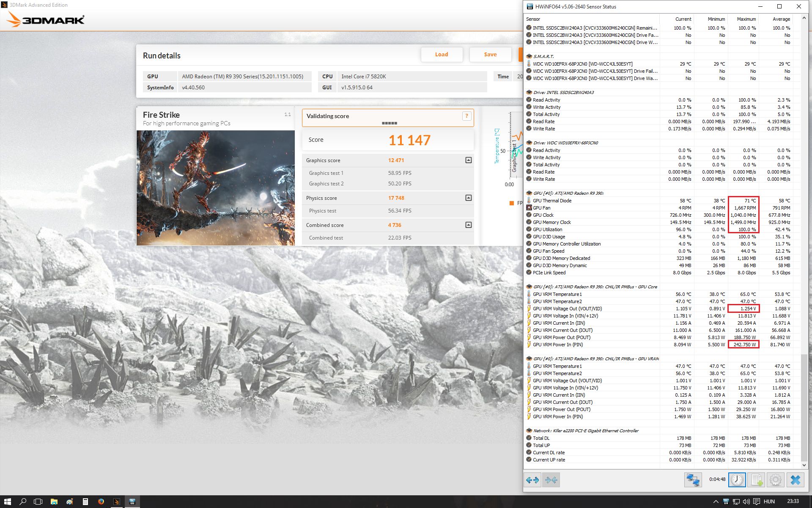Click the Sensor column header
This screenshot has width=812, height=508.
click(x=592, y=19)
